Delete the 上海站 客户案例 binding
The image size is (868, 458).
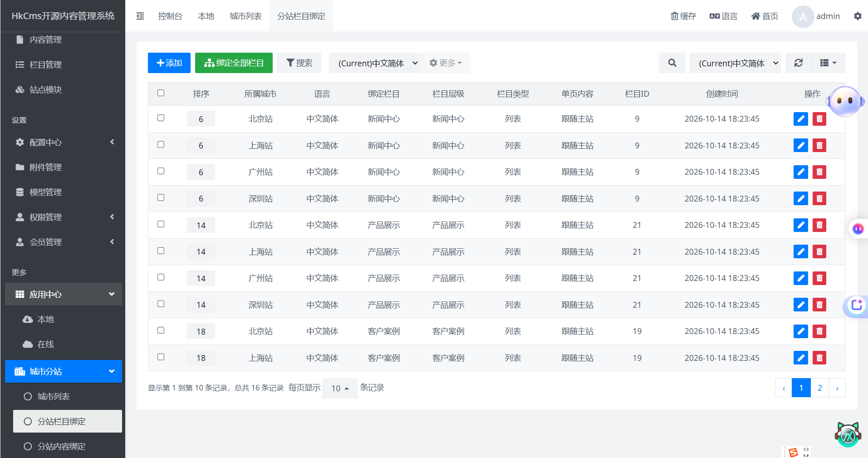[819, 358]
